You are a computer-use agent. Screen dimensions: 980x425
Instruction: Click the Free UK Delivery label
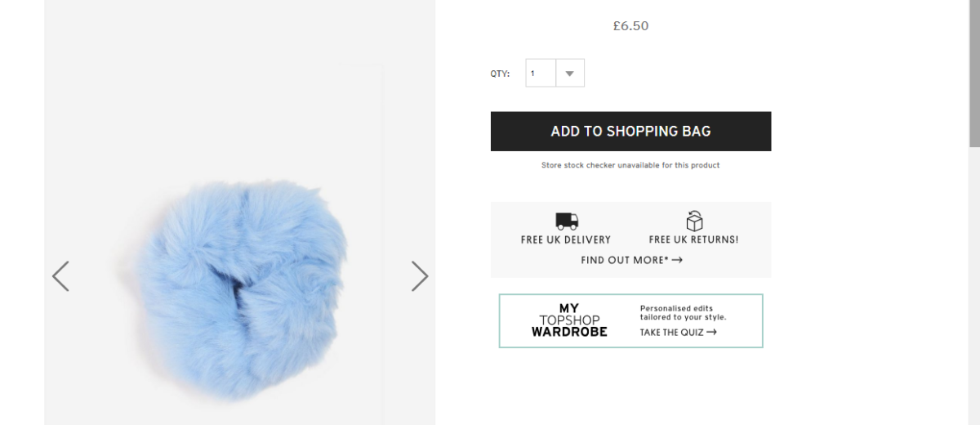tap(566, 240)
